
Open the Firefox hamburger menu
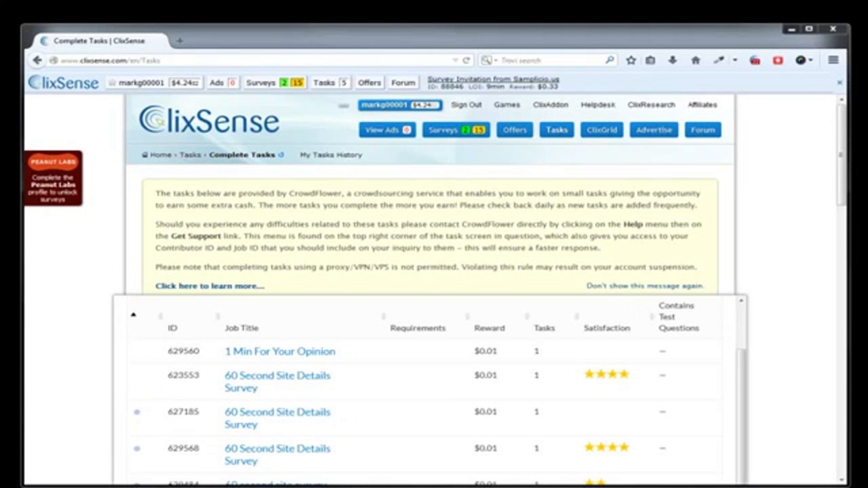click(833, 60)
